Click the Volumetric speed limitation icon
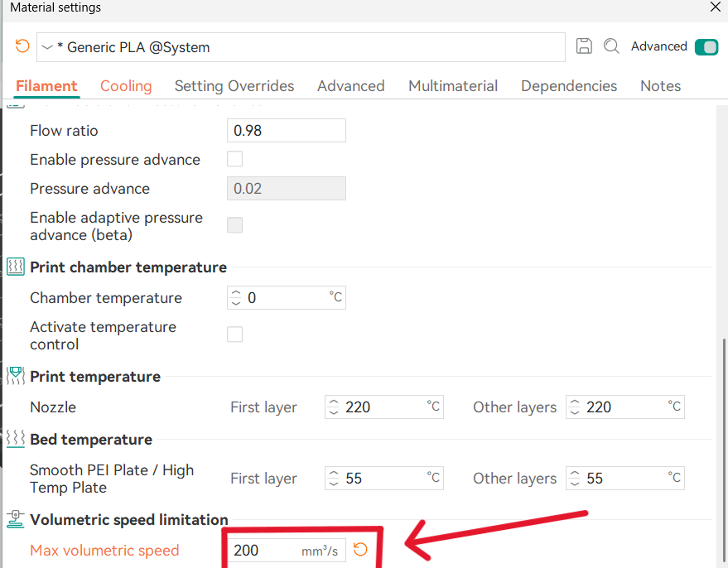This screenshot has width=728, height=568. tap(16, 519)
